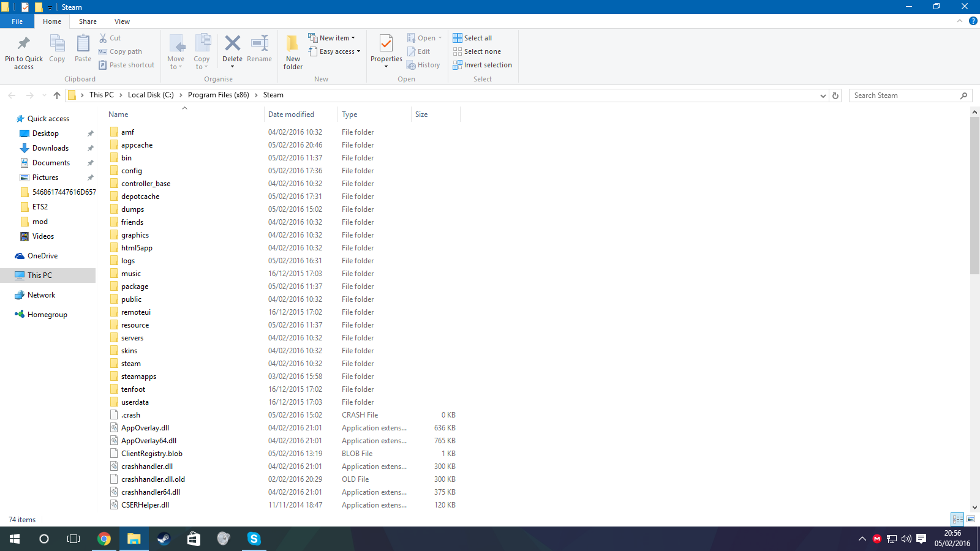This screenshot has height=551, width=980.
Task: Open file History
Action: (424, 65)
